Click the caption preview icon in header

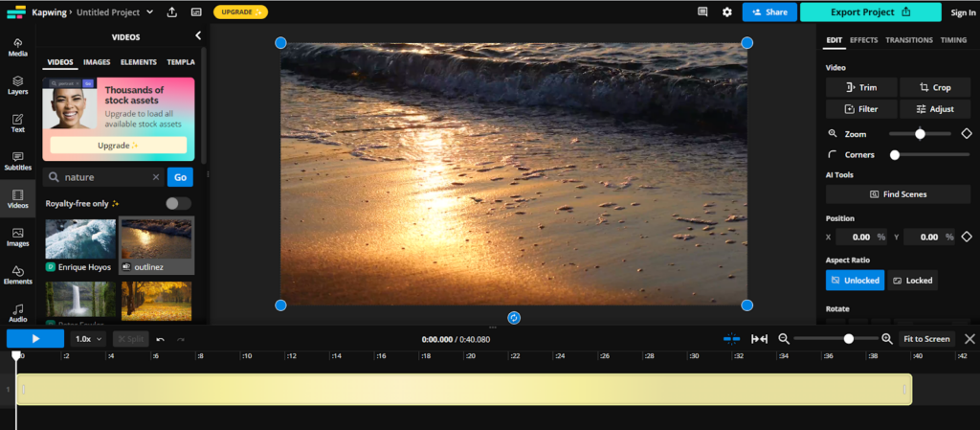pyautogui.click(x=196, y=11)
